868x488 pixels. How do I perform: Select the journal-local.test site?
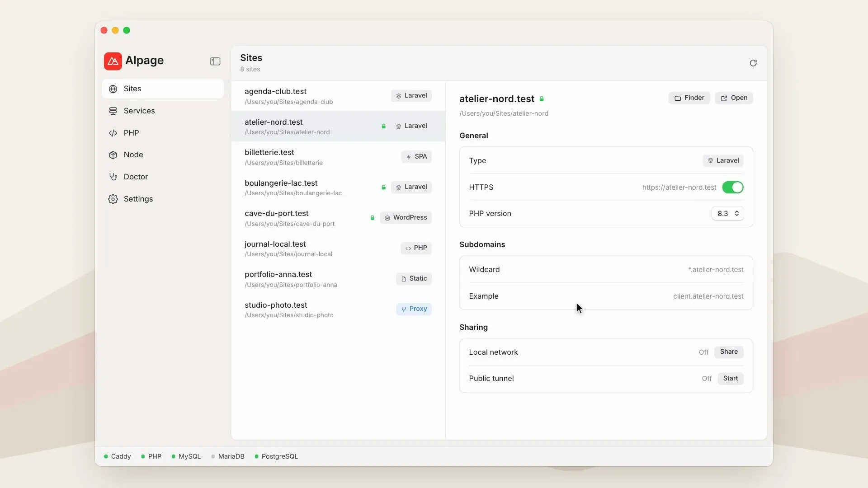pyautogui.click(x=338, y=249)
